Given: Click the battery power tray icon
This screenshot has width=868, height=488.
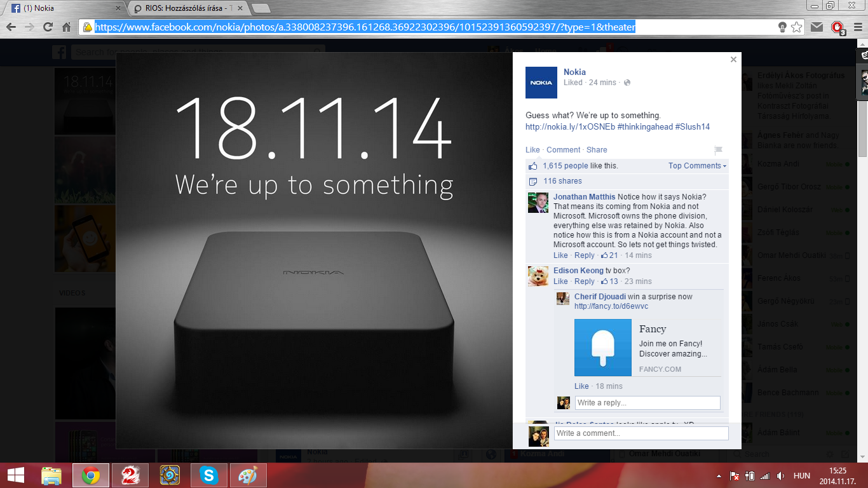Looking at the screenshot, I should point(750,475).
